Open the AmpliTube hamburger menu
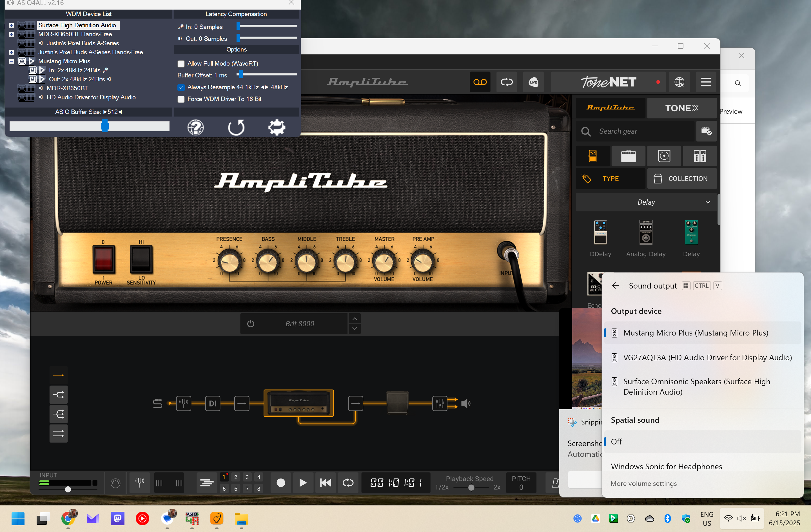Screen dimensions: 811x532 coord(706,82)
